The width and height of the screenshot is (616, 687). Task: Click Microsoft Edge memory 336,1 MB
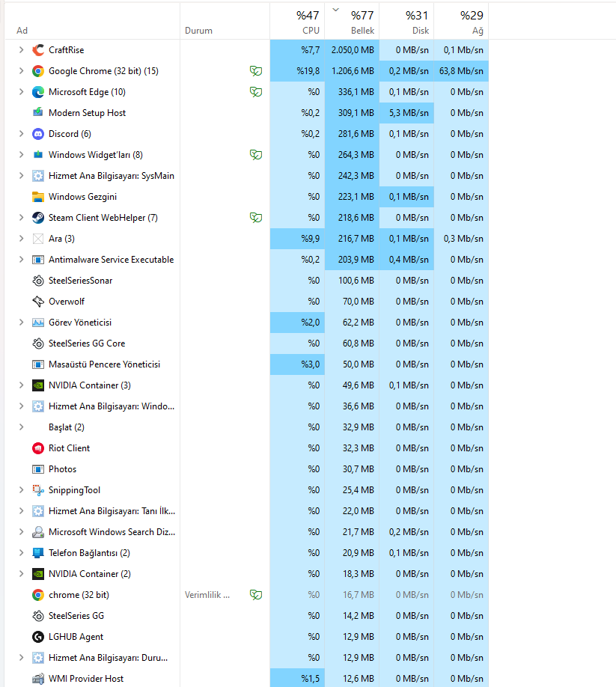click(356, 92)
